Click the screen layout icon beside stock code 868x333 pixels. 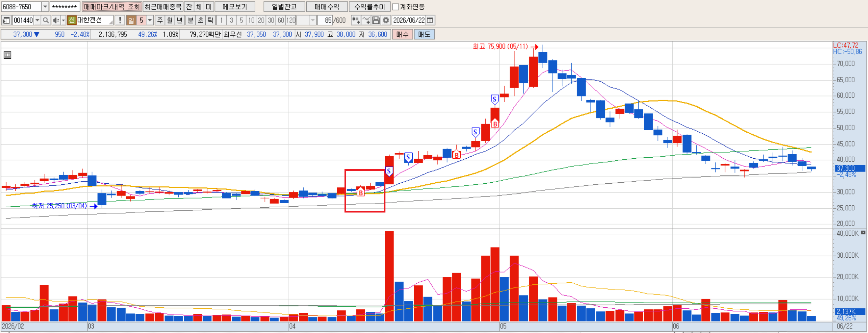6,20
